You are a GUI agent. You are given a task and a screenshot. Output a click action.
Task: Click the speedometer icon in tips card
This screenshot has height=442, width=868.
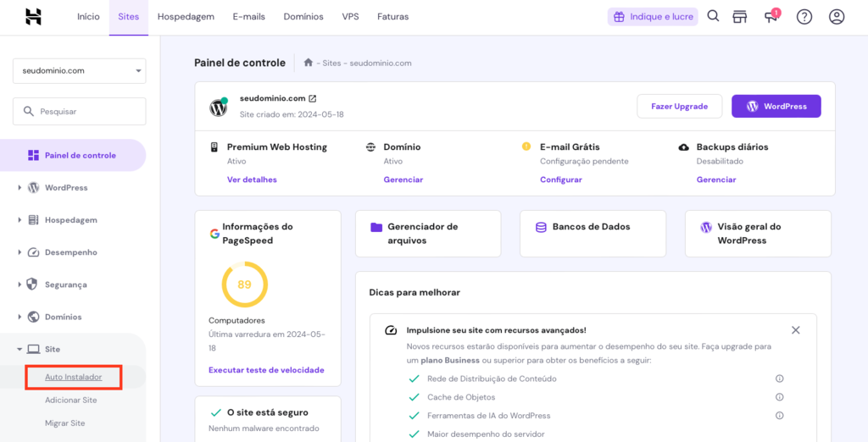click(x=391, y=331)
